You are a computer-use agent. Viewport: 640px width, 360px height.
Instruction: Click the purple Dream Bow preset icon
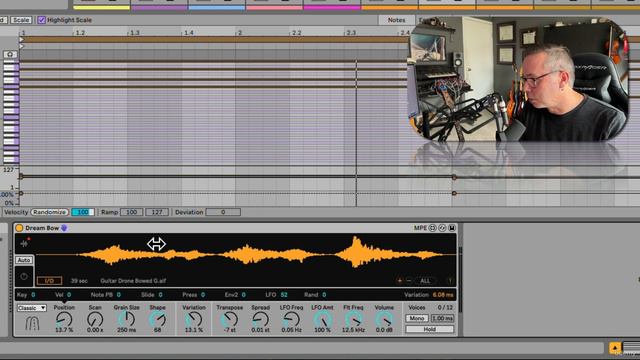pyautogui.click(x=64, y=228)
